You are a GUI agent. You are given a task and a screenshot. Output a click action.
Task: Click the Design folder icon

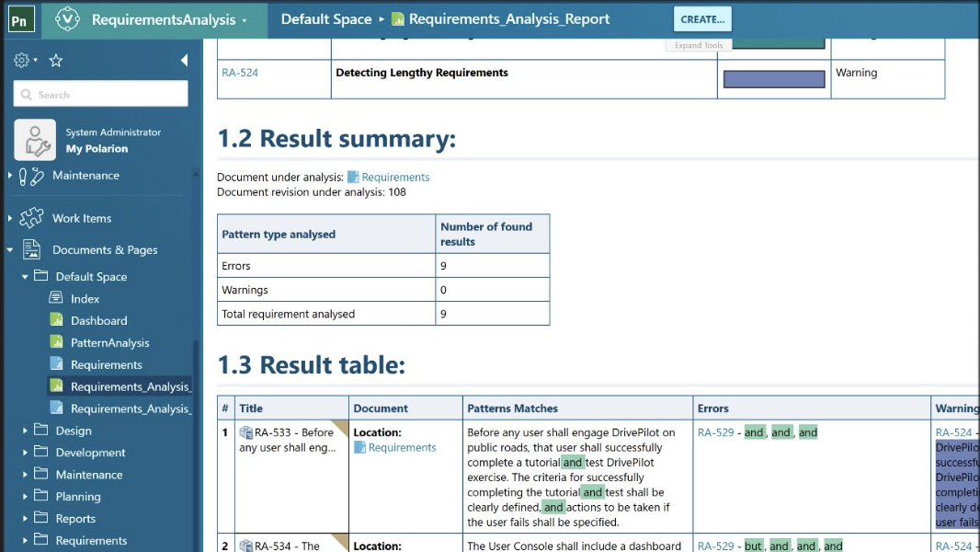[x=41, y=430]
